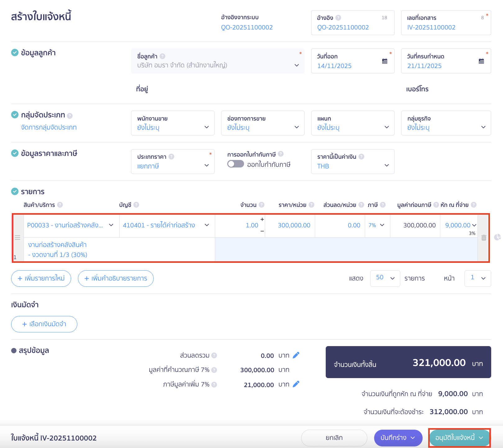The height and width of the screenshot is (448, 503).
Task: Edit VAT 7% amount with pencil icon
Action: 296,384
